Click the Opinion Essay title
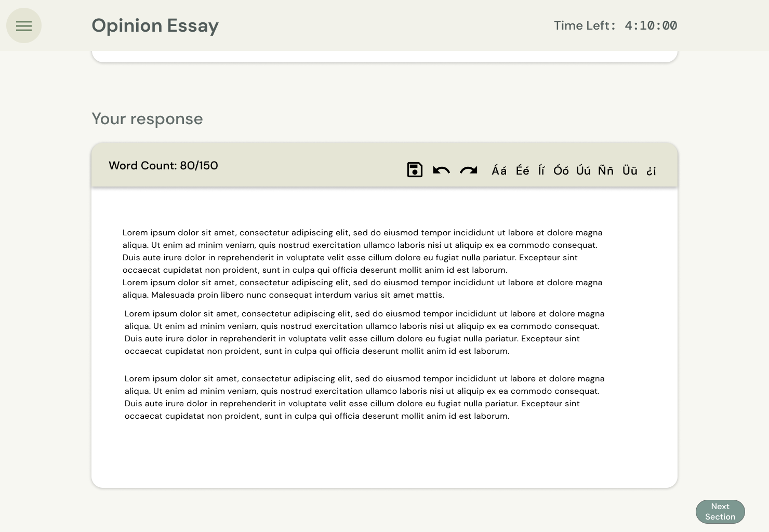Screen dimensions: 769x532 click(155, 25)
